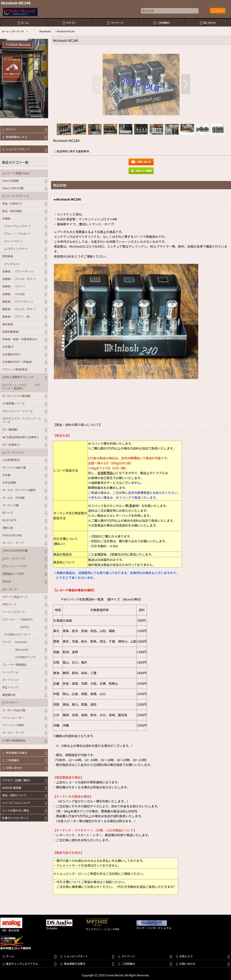Image resolution: width=231 pixels, height=980 pixels.
Task: Click the 商品検索 search field
Action: (x=170, y=11)
